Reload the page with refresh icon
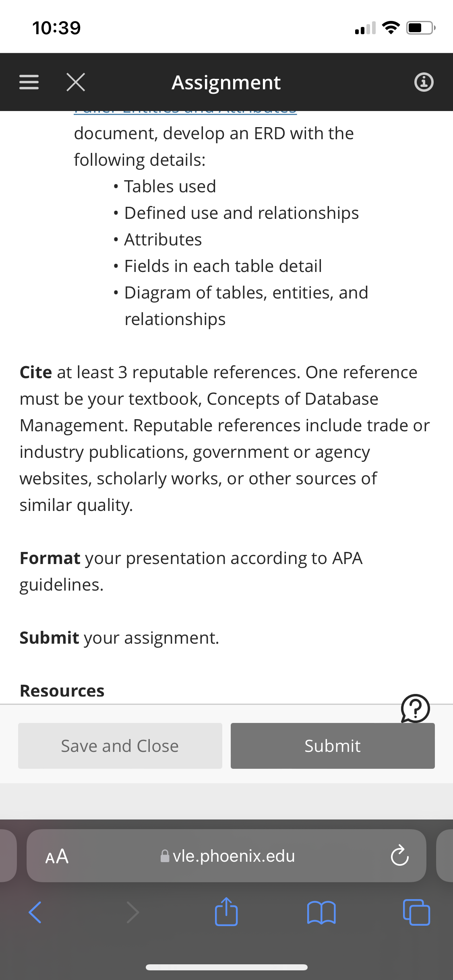The height and width of the screenshot is (980, 453). [x=400, y=856]
